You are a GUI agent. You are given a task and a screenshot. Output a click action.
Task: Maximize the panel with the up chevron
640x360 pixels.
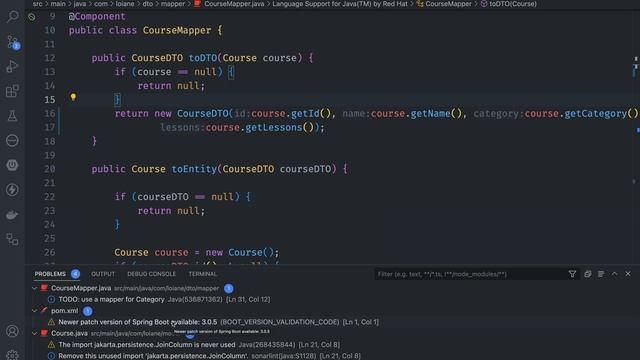coord(614,274)
